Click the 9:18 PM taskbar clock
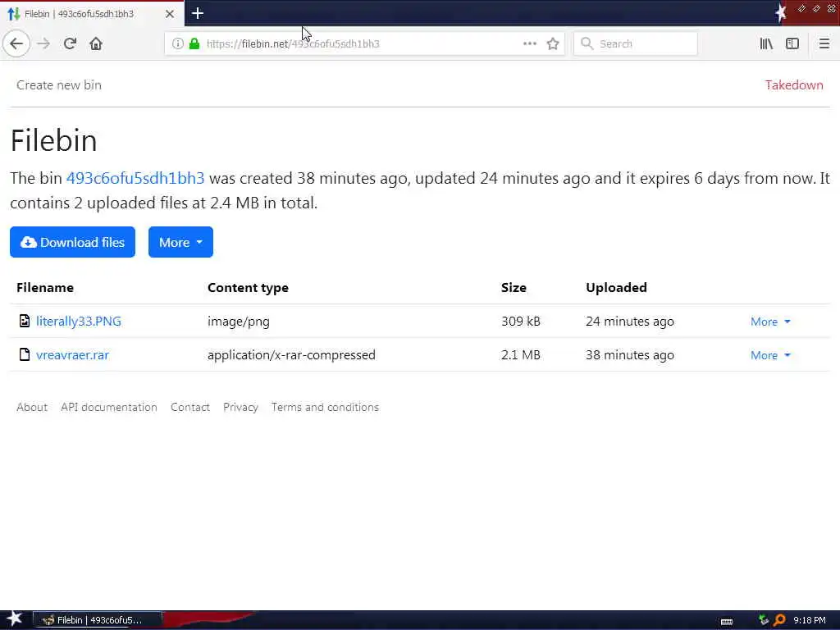Image resolution: width=840 pixels, height=630 pixels. pos(810,620)
